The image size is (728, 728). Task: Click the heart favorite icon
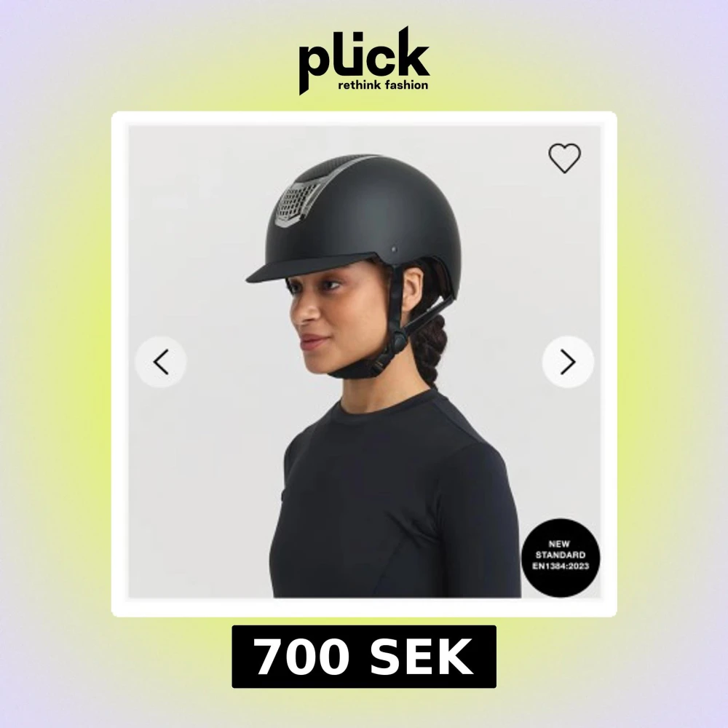pos(565,158)
